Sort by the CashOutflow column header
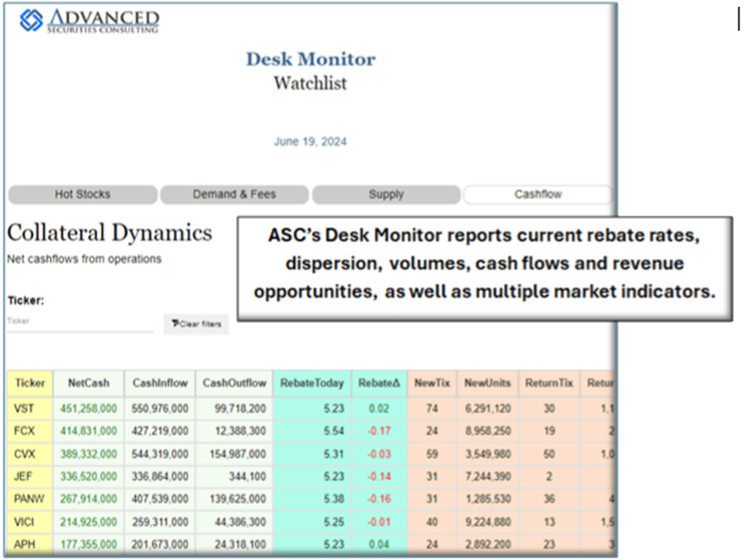 click(234, 383)
